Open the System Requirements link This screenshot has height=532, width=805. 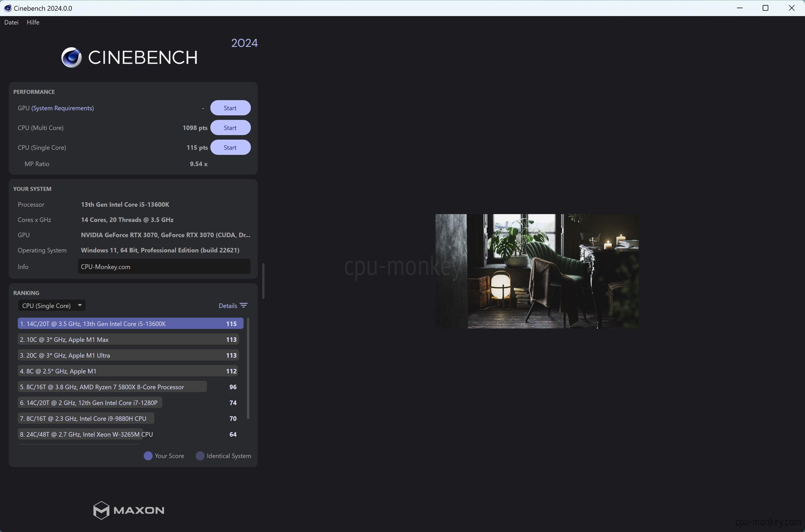point(62,108)
